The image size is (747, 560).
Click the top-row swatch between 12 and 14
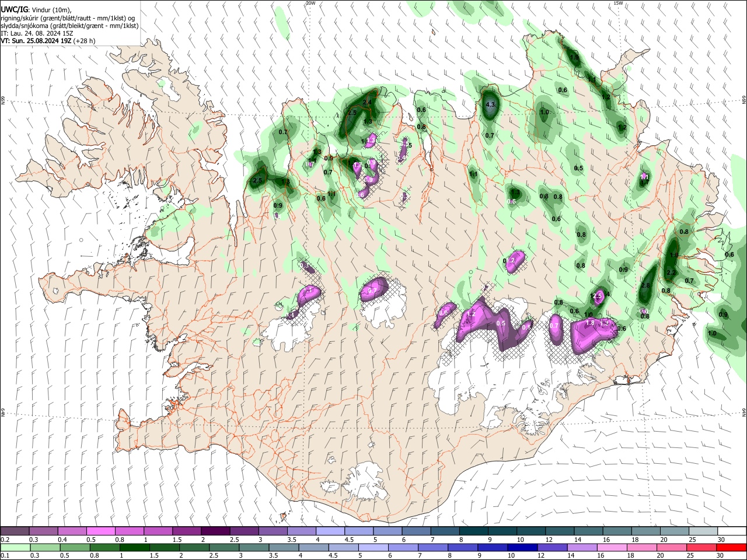[x=560, y=531]
